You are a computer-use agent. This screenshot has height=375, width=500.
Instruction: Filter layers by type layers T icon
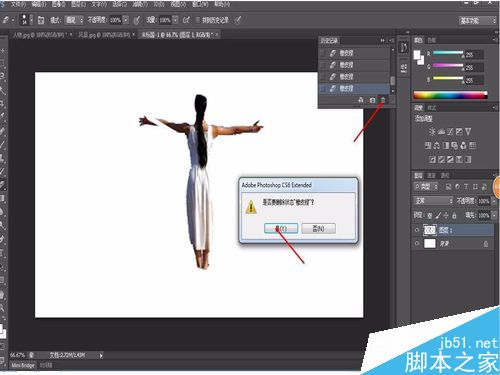tap(466, 187)
